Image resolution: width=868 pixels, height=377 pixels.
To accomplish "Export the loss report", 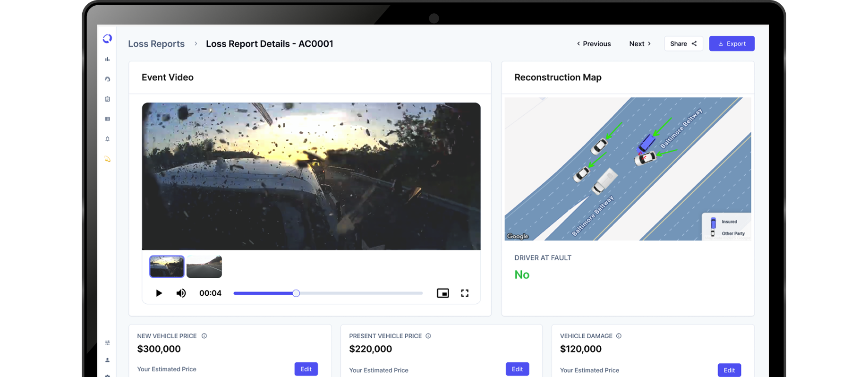I will click(732, 43).
